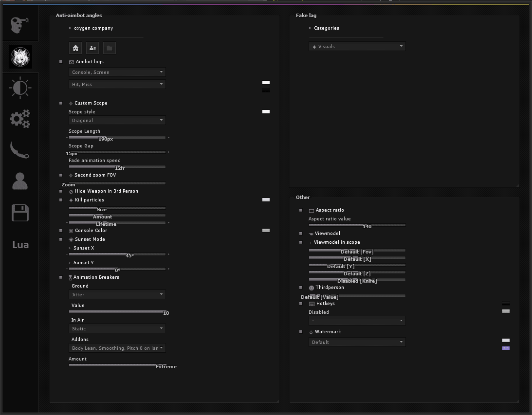Open the Console, Screen dropdown
This screenshot has height=415, width=532.
117,72
